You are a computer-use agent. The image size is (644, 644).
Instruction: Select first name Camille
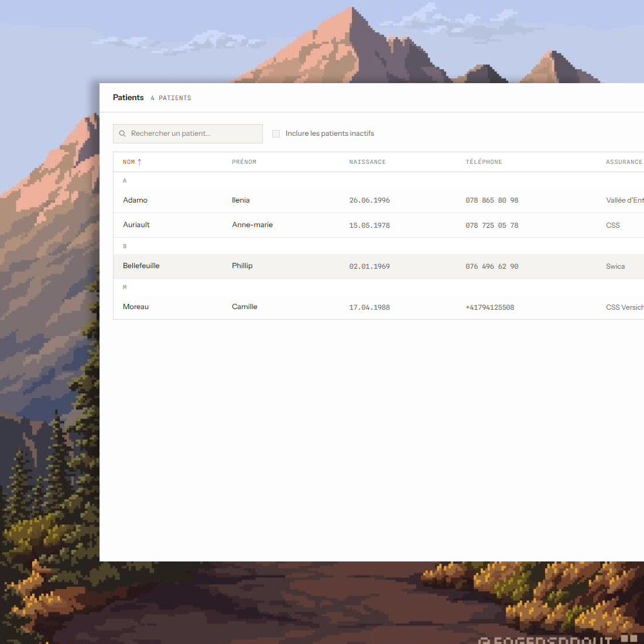click(x=244, y=307)
